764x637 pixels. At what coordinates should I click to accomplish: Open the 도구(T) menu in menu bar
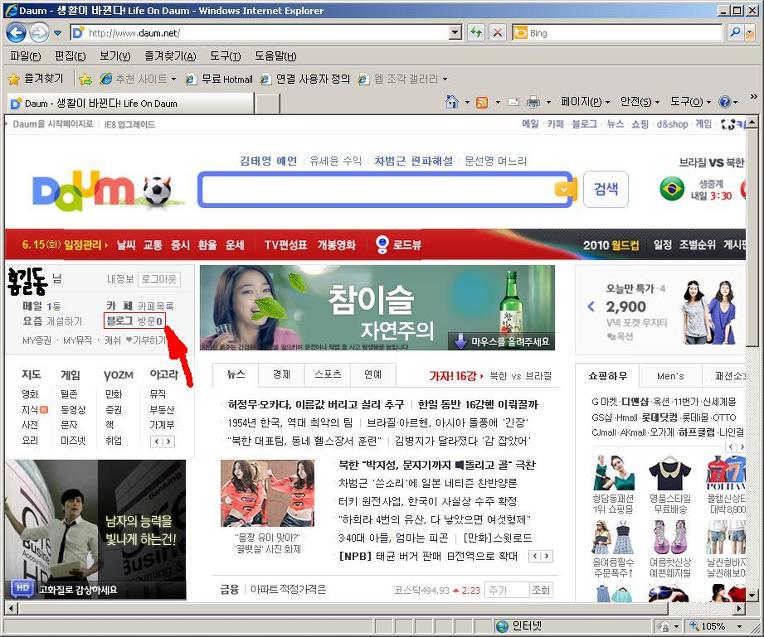pos(225,56)
